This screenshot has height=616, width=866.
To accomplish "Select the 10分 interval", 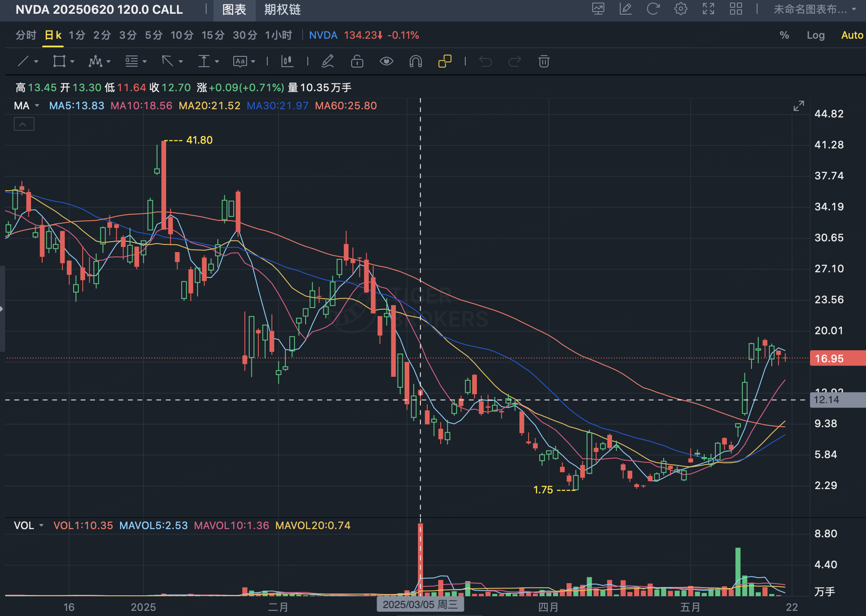I will pos(182,35).
